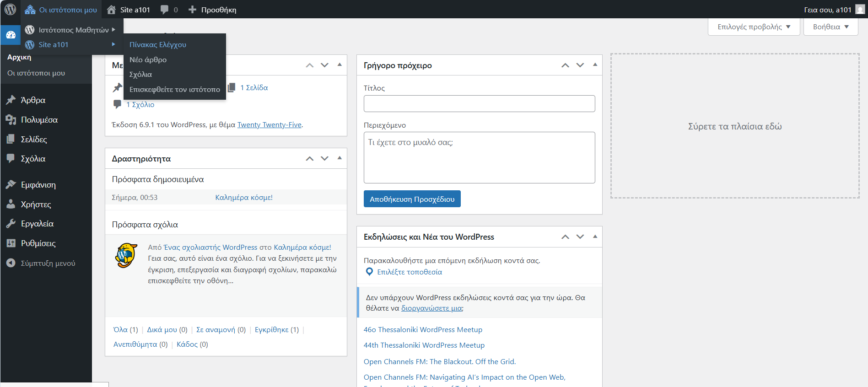
Task: Click the Επιλέξτε τοποθεσία location link
Action: coord(409,272)
